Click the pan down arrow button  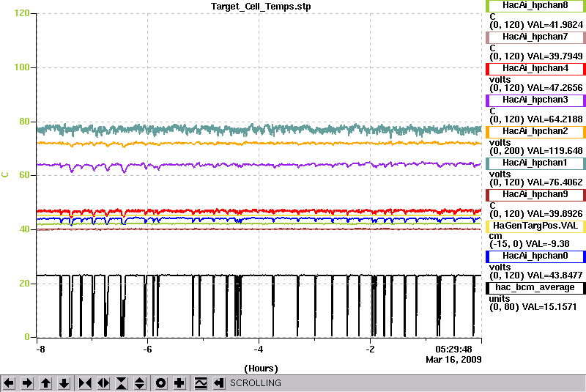point(64,383)
